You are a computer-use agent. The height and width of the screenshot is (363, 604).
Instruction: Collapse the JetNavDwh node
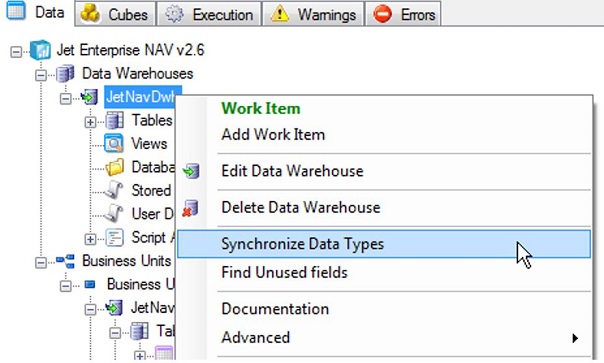pyautogui.click(x=65, y=99)
